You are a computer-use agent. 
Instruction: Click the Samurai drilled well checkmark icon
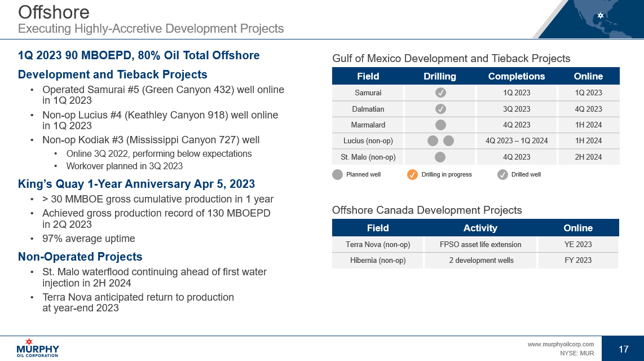coord(440,93)
